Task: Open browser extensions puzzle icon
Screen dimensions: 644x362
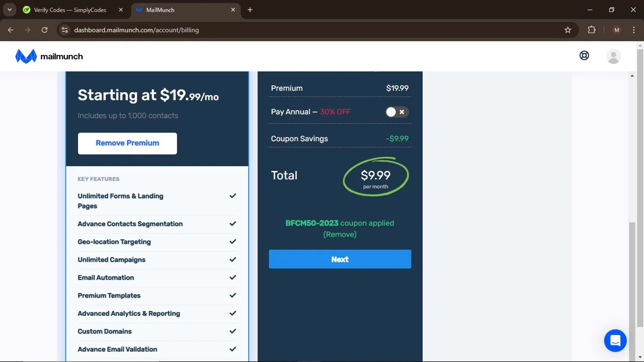Action: (592, 30)
